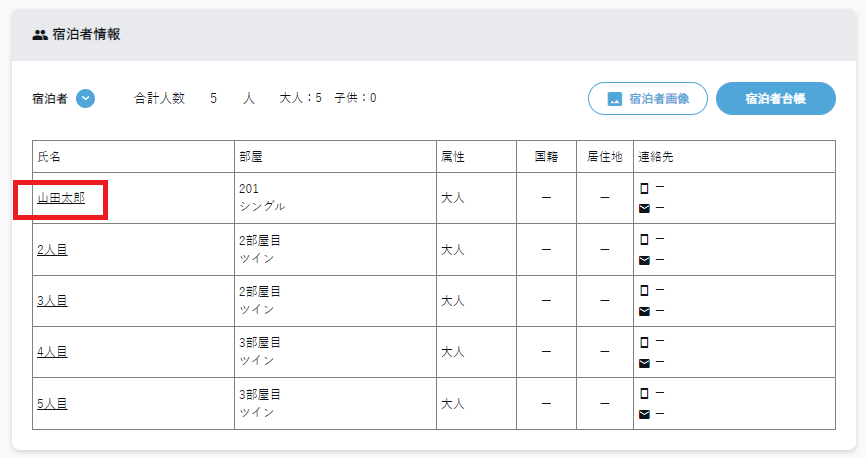This screenshot has width=866, height=458.
Task: Click mail icon for 5人目 guest
Action: (x=644, y=414)
